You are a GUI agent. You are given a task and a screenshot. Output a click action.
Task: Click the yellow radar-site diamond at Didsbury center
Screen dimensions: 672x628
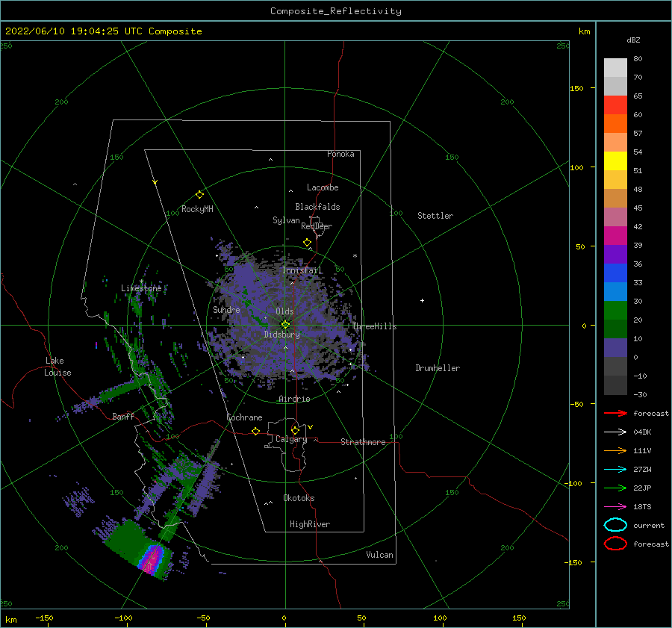pos(285,325)
